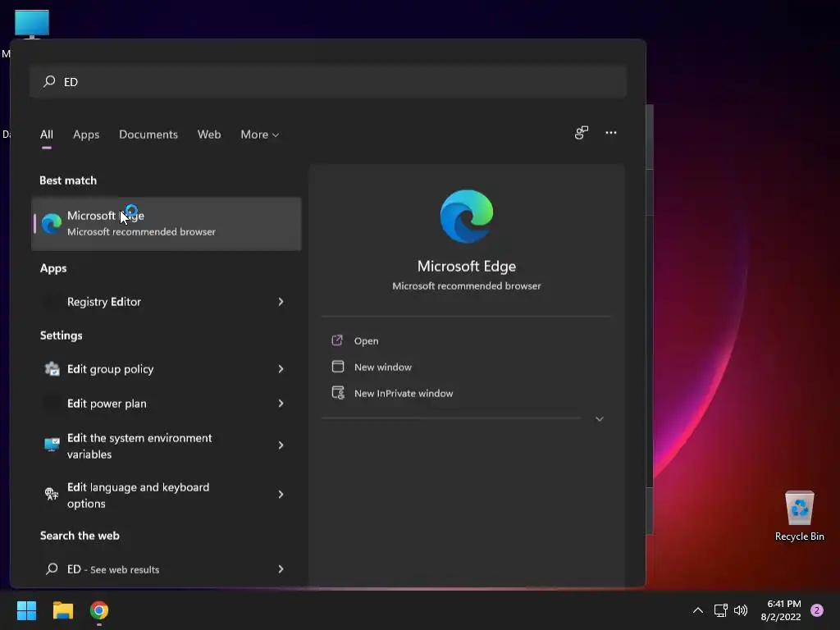Click the language and keyboard options icon

(52, 494)
